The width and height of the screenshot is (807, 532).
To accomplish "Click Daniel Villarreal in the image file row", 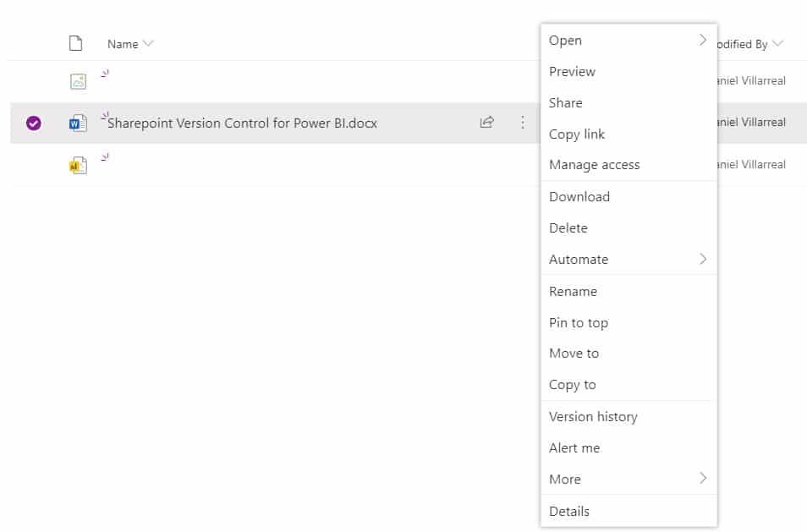I will click(752, 81).
